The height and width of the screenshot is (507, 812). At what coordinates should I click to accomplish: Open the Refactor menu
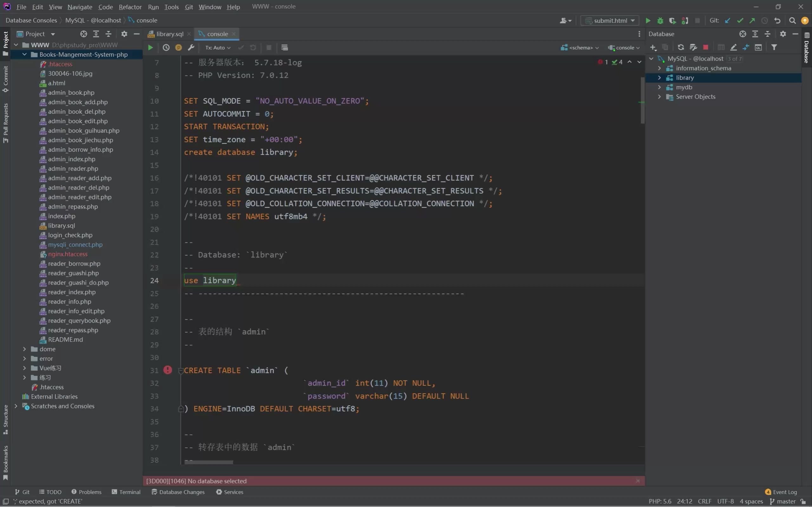(130, 7)
